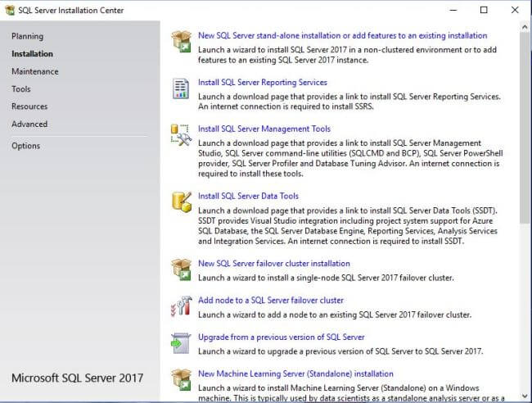
Task: Minimize the Installation Center window
Action: 453,10
